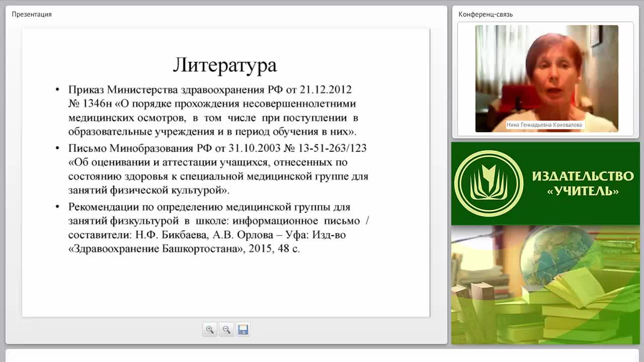Click the ИЗДАТЕЛЬСТВО «УЧИТЕЛЬ» banner text

(583, 184)
